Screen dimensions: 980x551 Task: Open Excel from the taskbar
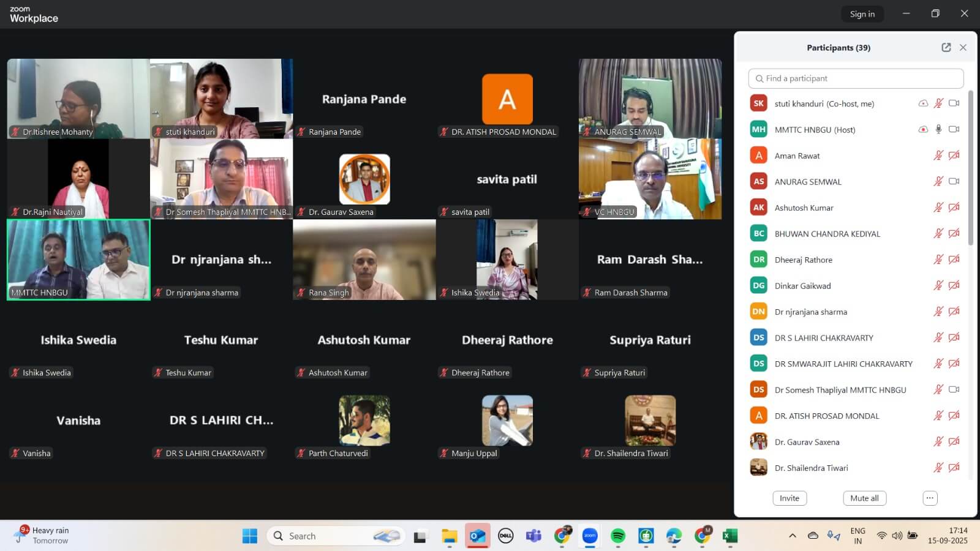tap(729, 536)
